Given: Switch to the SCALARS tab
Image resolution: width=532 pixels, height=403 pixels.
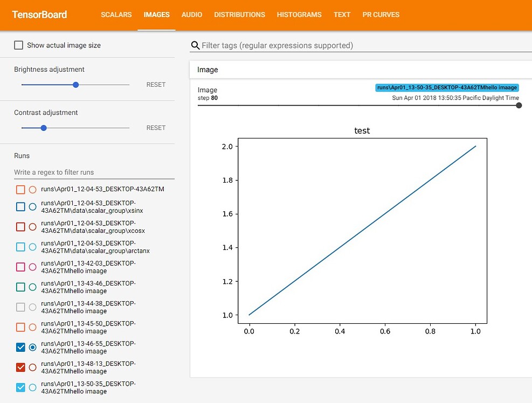Looking at the screenshot, I should click(x=116, y=15).
